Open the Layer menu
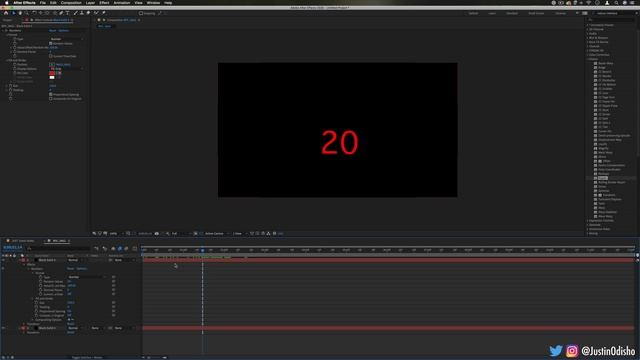This screenshot has height=360, width=640. 90,3
